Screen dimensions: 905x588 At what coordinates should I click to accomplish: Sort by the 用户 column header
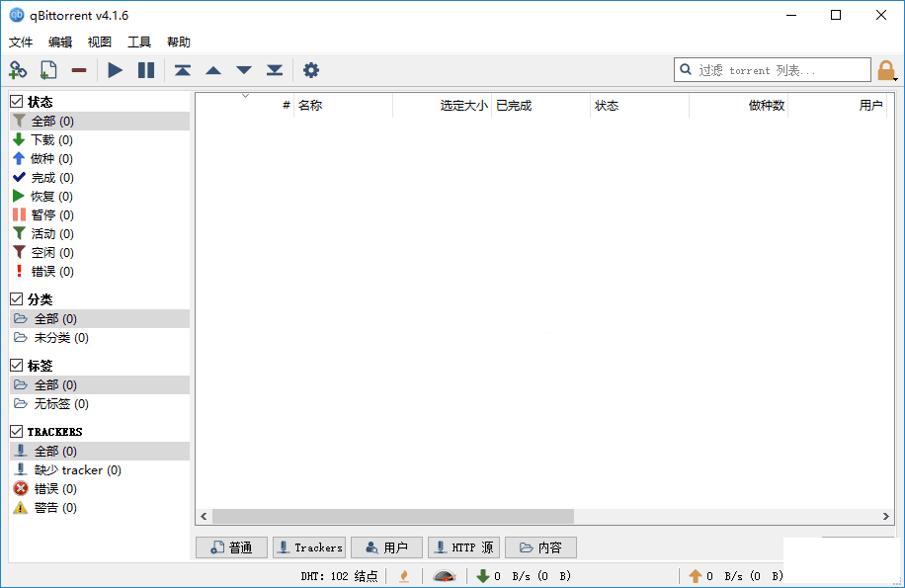pos(837,106)
